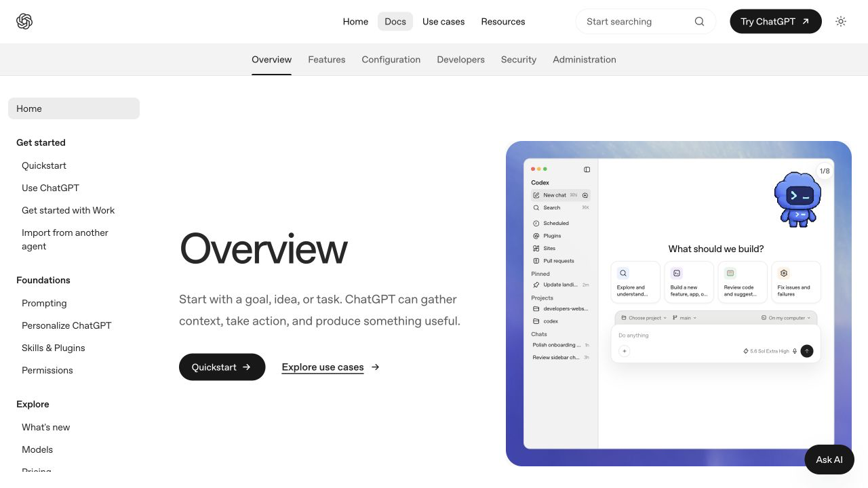Click the blue Codex robot mascot
This screenshot has width=868, height=488.
pos(797,199)
